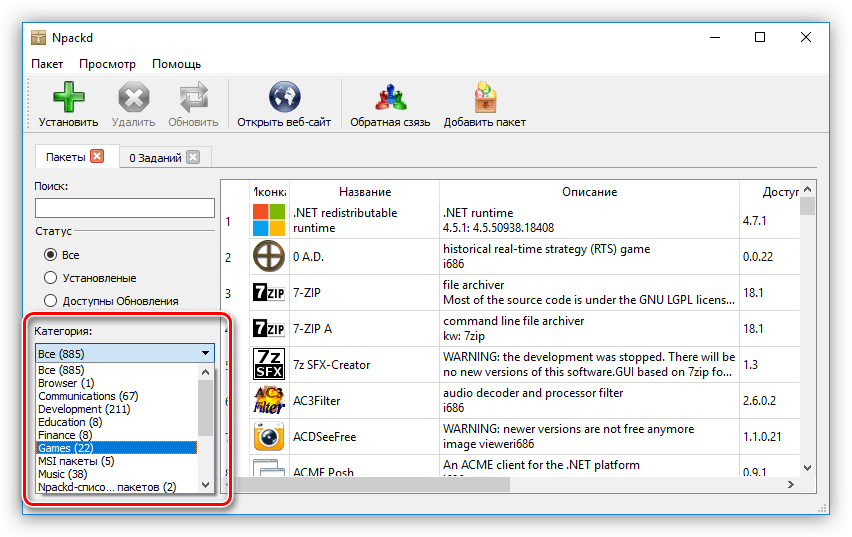Pick Development (211) from category list

tap(84, 409)
